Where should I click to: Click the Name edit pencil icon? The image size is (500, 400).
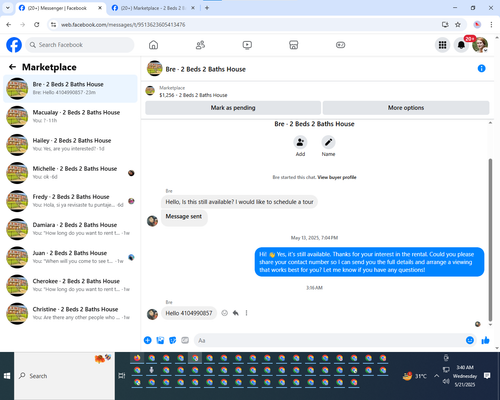[x=328, y=142]
